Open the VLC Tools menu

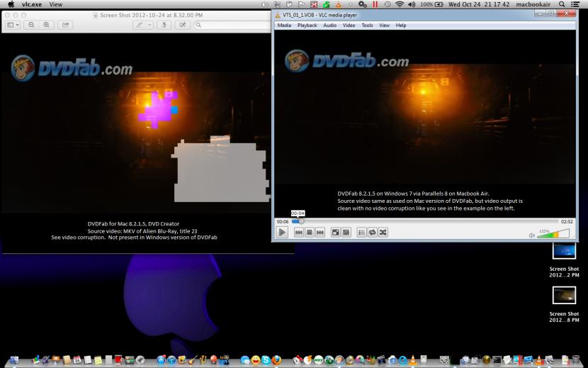coord(367,26)
